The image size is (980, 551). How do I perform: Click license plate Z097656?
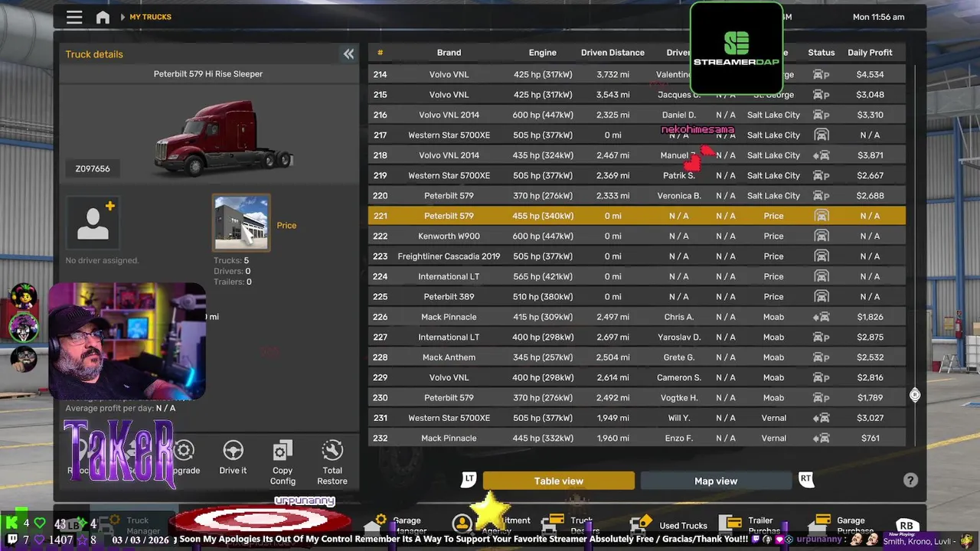tap(93, 168)
